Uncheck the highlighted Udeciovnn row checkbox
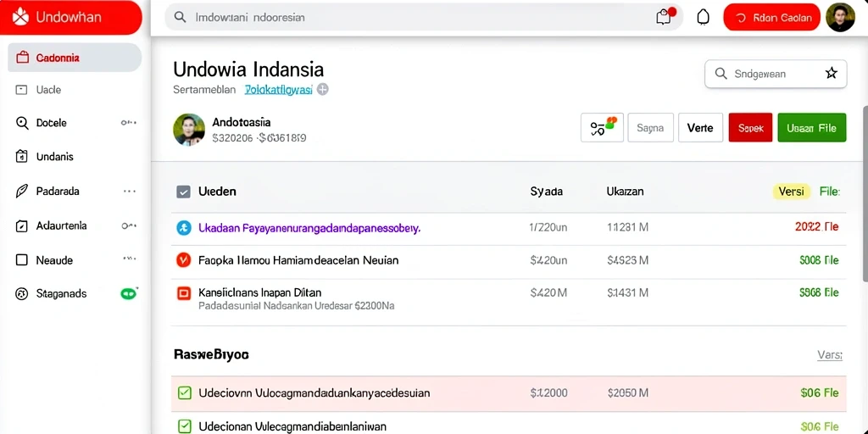 click(184, 393)
